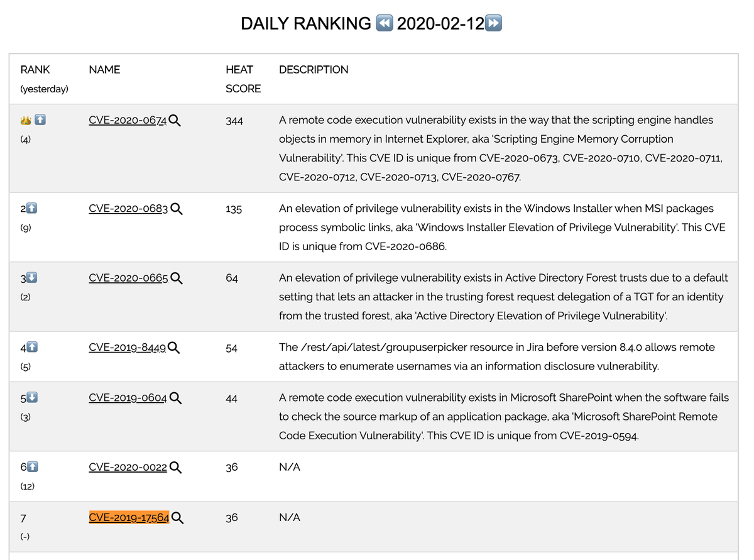Click the DESCRIPTION column header

point(314,70)
